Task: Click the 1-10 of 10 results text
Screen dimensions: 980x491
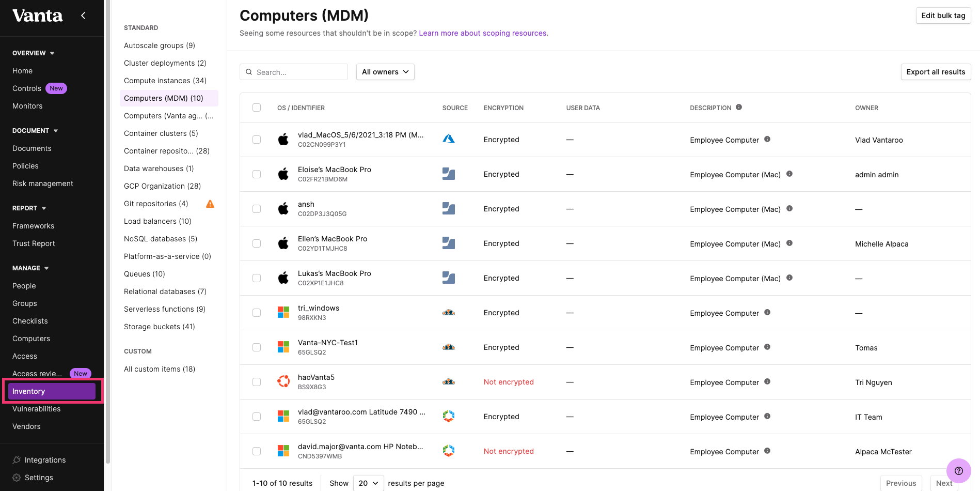Action: (282, 483)
